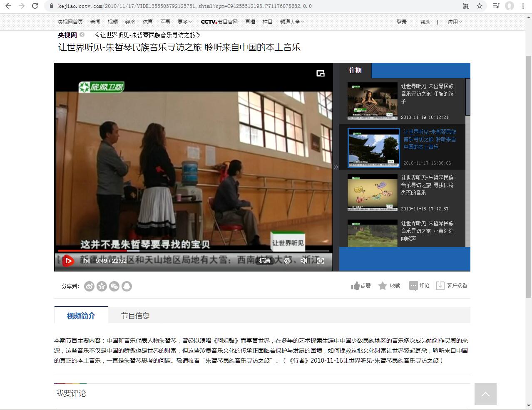
Task: Click the play button in video player
Action: [x=69, y=261]
